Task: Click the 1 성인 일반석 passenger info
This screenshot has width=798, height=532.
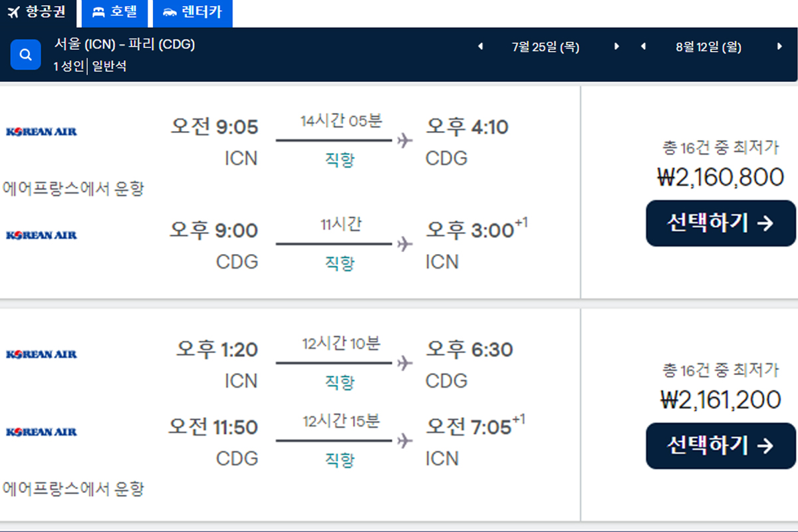Action: [90, 66]
